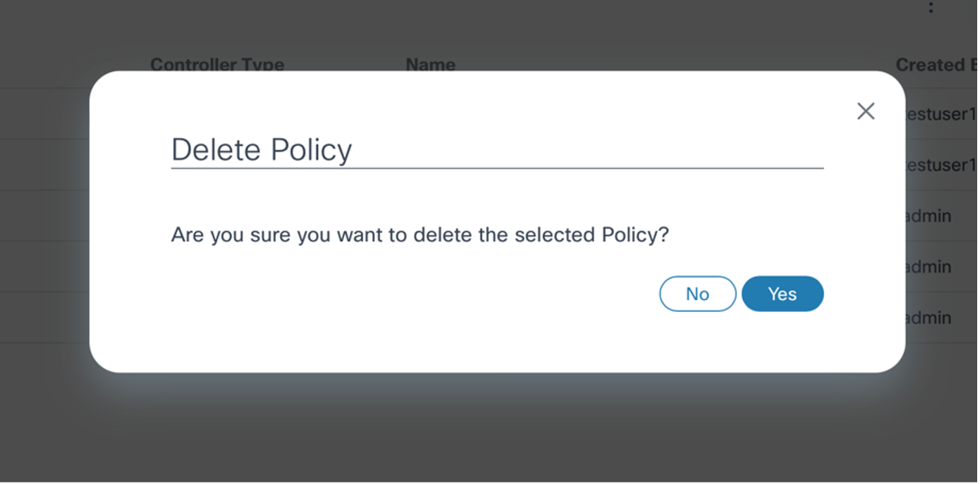The image size is (980, 484).
Task: Cancel deletion by clicking No
Action: tap(697, 294)
